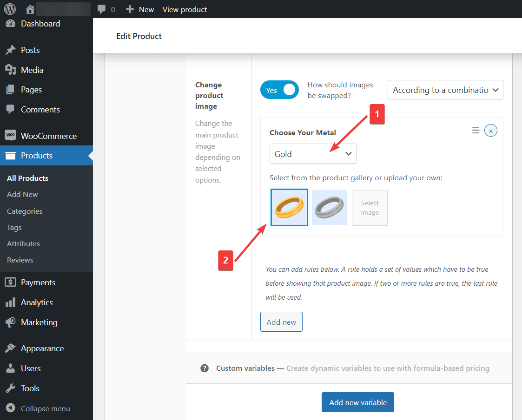
Task: Click the 'Choose Your Metal' rule label
Action: coord(303,132)
